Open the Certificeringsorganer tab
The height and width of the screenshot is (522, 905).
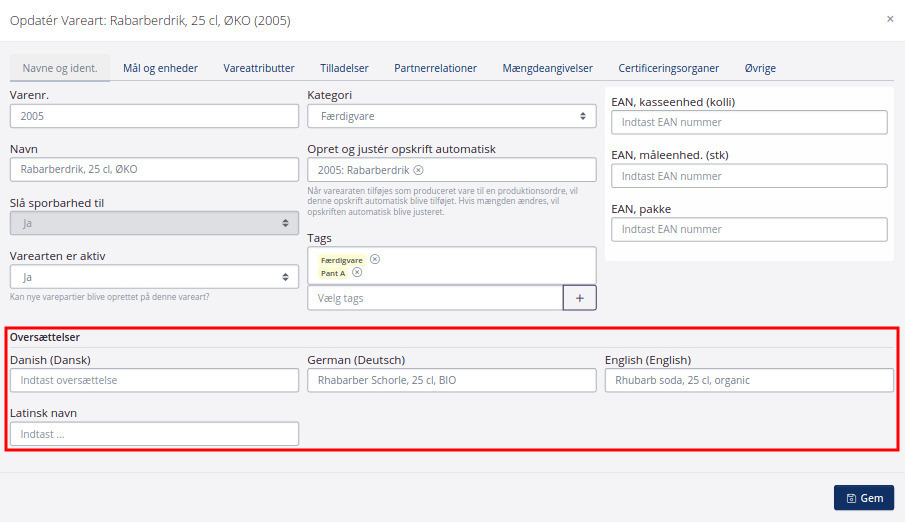(x=668, y=68)
